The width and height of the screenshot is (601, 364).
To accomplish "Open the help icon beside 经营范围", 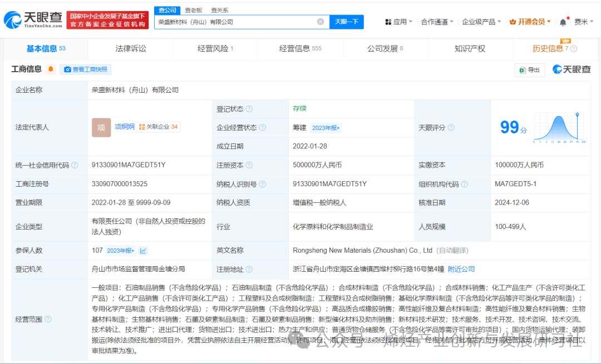I will click(48, 319).
